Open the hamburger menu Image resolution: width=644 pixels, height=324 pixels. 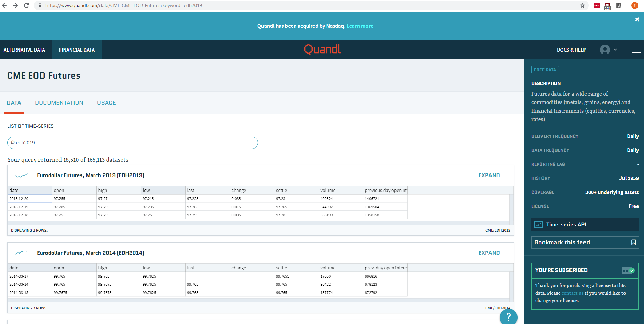(636, 50)
